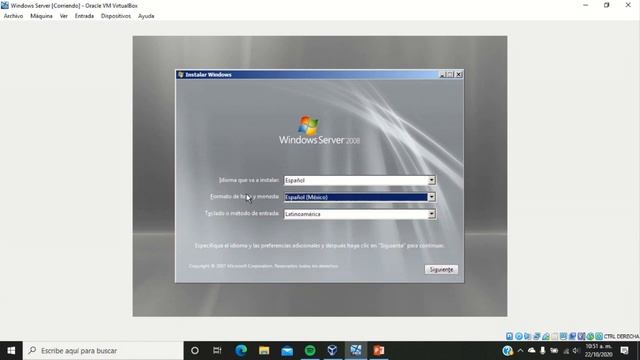
Task: Click the USB devices status icon
Action: (546, 336)
